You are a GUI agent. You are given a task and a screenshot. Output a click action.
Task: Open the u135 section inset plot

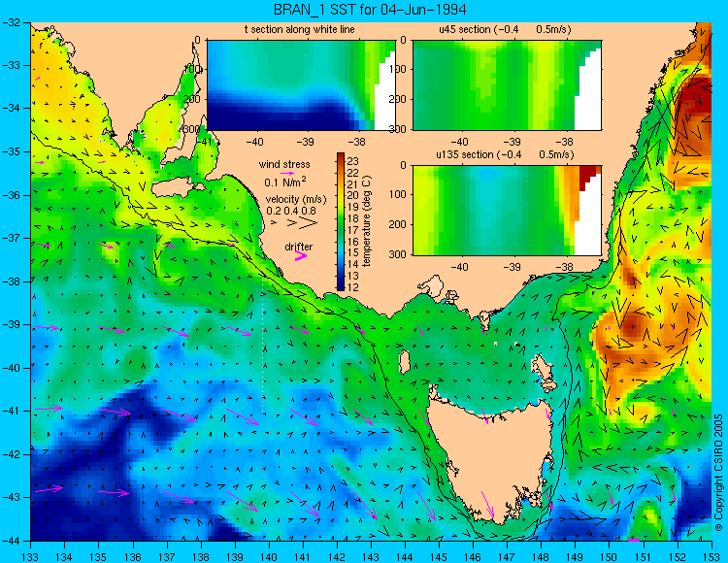tap(507, 210)
